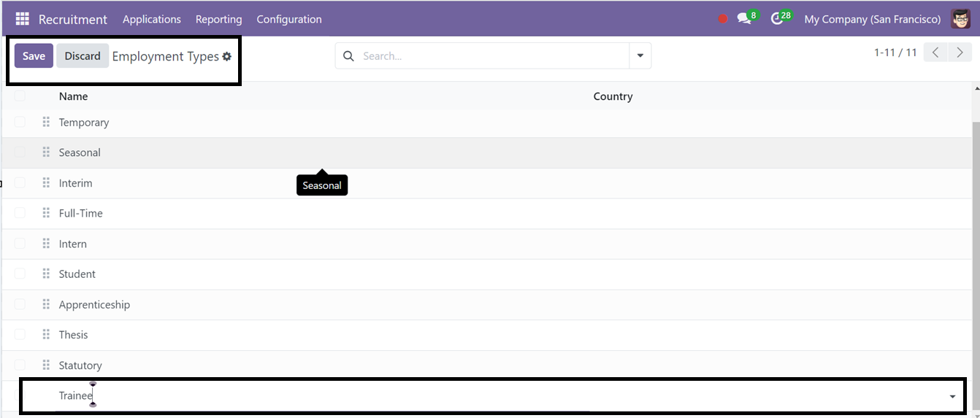Open the Country dropdown in Trainee row
This screenshot has height=418, width=980.
(x=952, y=396)
